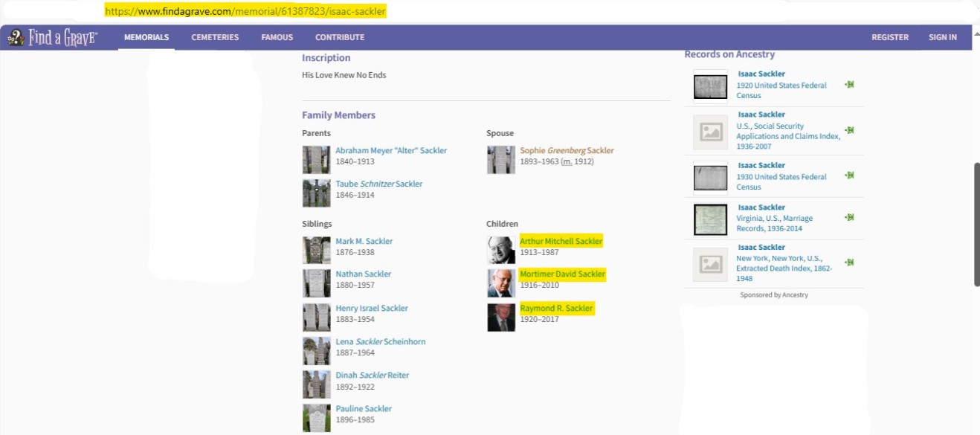This screenshot has width=980, height=435.
Task: Click the 'Sponsored by Ancestry' text
Action: pos(774,295)
